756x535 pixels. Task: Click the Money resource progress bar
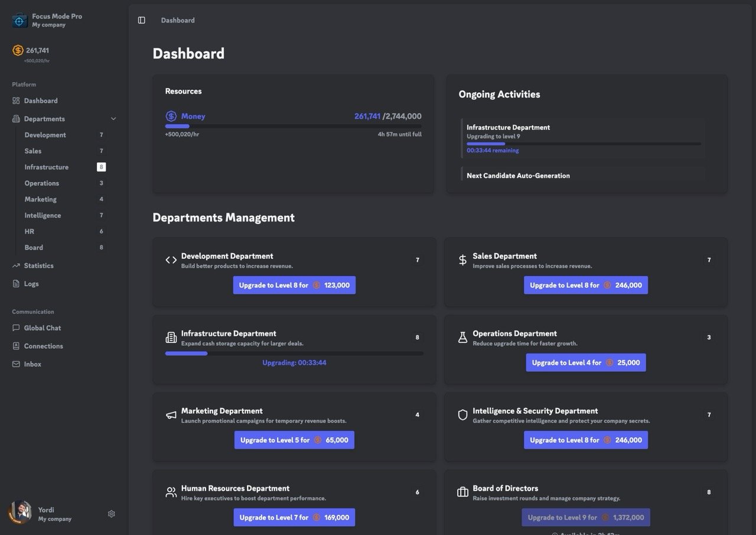click(294, 126)
